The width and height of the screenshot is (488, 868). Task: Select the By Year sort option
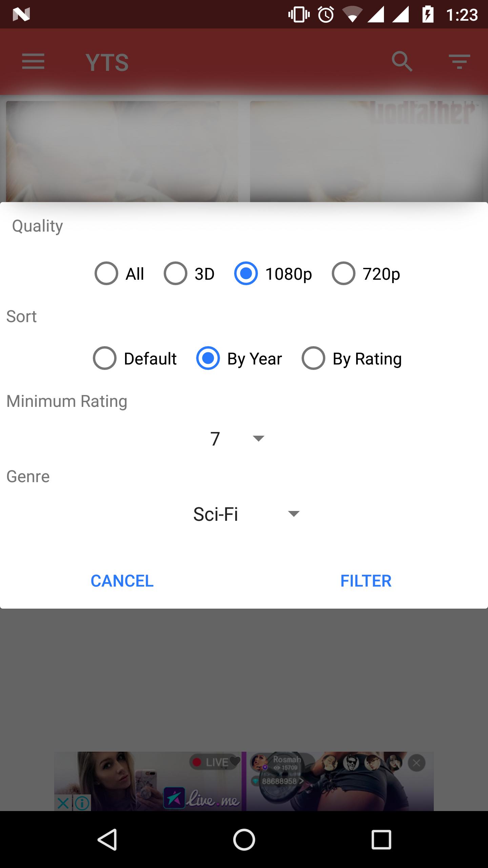[239, 358]
